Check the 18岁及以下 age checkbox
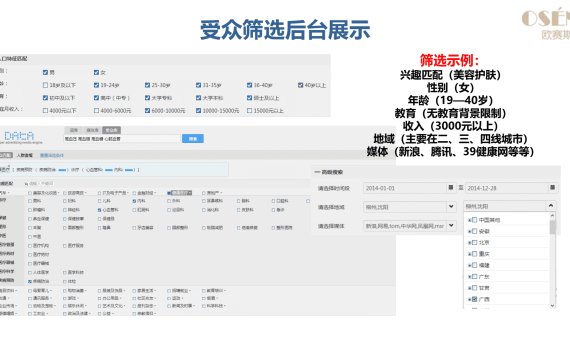 [x=45, y=85]
